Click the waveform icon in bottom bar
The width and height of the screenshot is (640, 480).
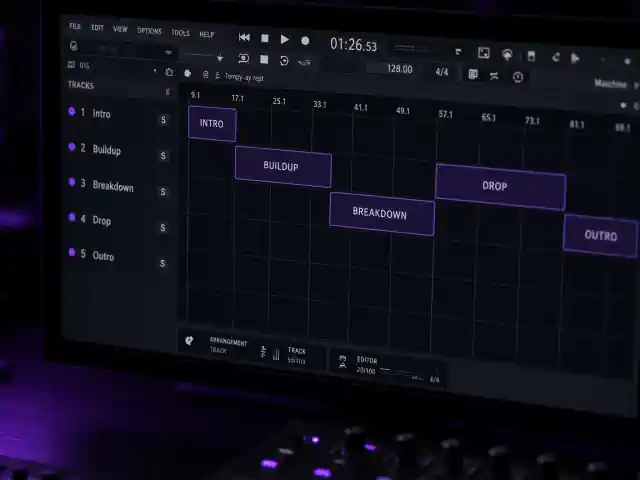263,351
